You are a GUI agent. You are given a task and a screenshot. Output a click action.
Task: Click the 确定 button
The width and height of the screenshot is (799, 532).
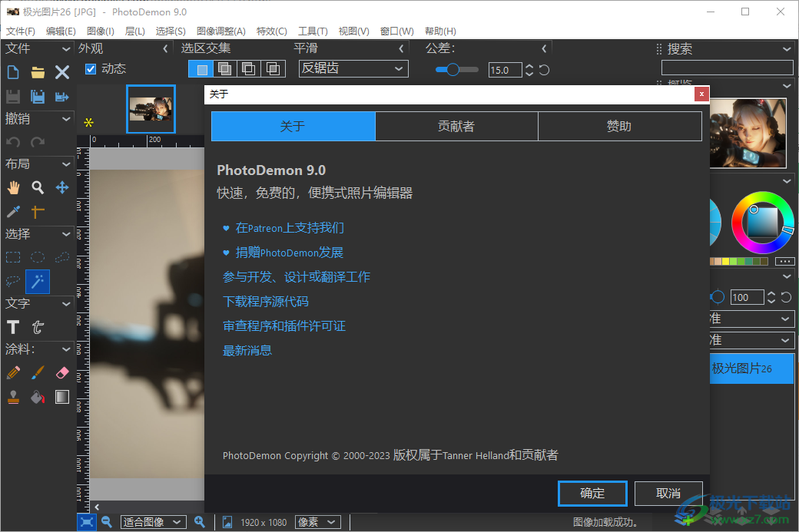(592, 494)
